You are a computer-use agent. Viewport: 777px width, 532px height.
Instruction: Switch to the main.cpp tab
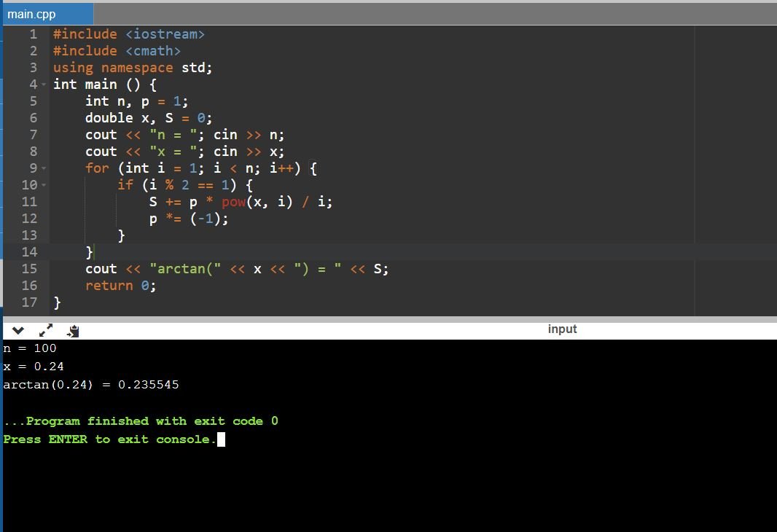point(31,14)
